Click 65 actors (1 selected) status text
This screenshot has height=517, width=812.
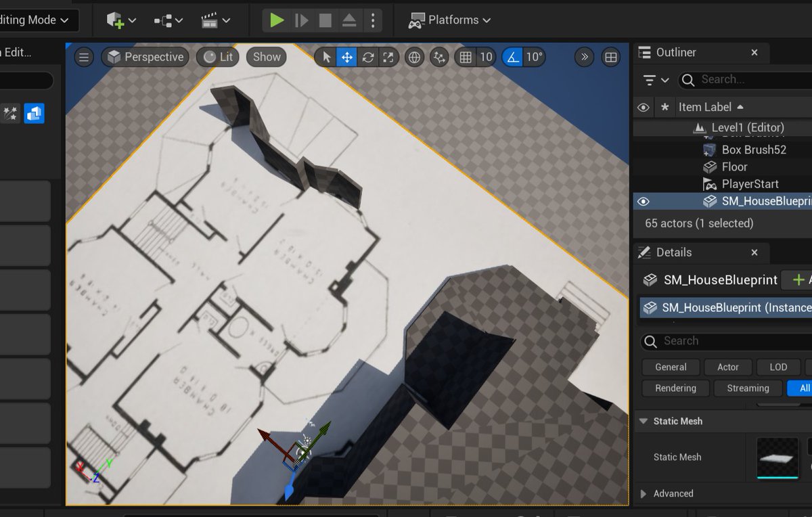699,223
